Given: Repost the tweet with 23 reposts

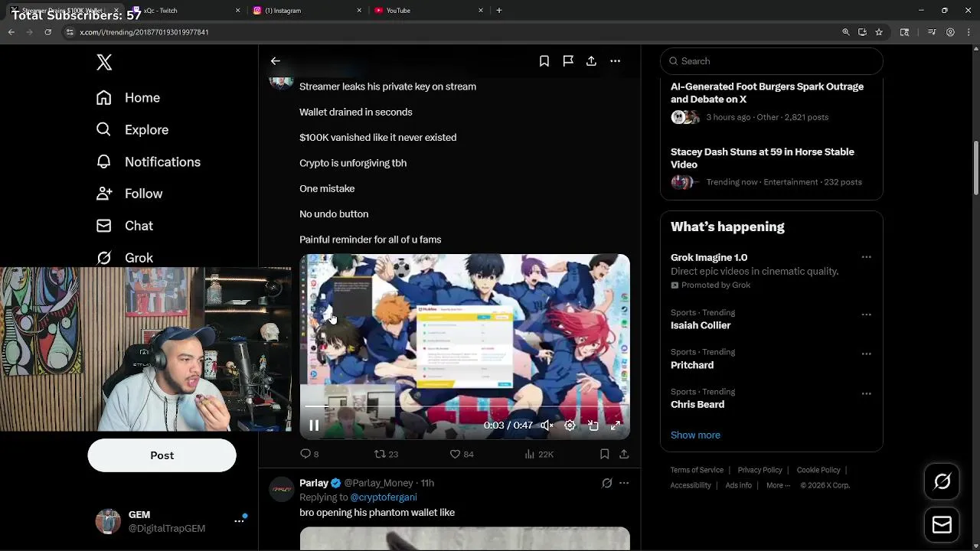Looking at the screenshot, I should (386, 455).
